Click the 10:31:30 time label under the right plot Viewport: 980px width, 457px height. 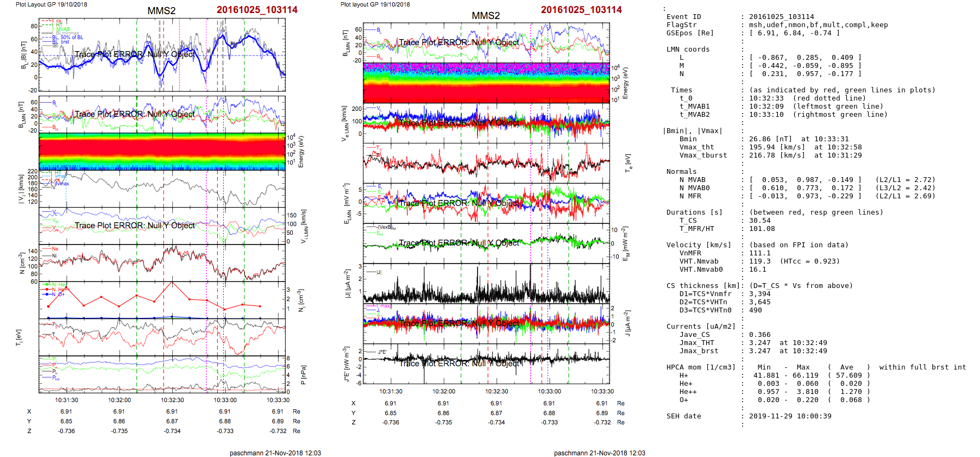click(391, 391)
